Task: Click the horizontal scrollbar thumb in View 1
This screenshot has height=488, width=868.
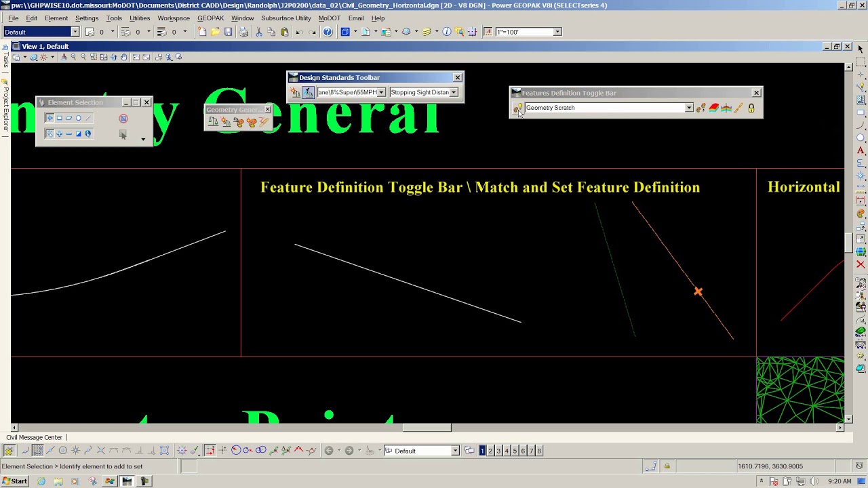Action: [427, 428]
